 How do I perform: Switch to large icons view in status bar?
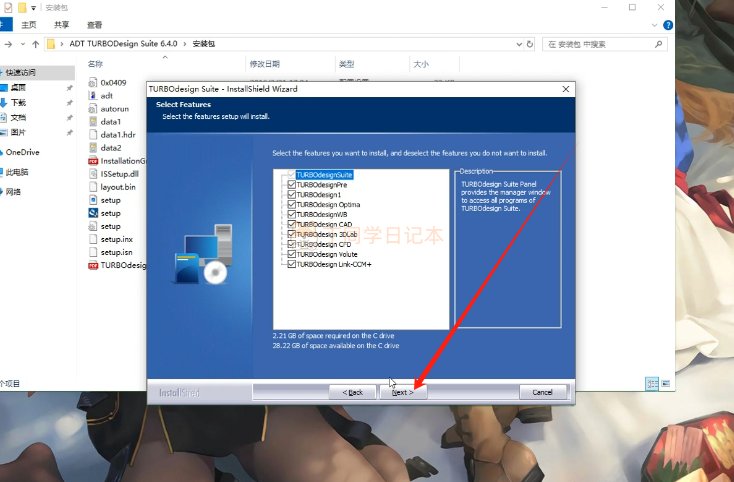tap(665, 384)
